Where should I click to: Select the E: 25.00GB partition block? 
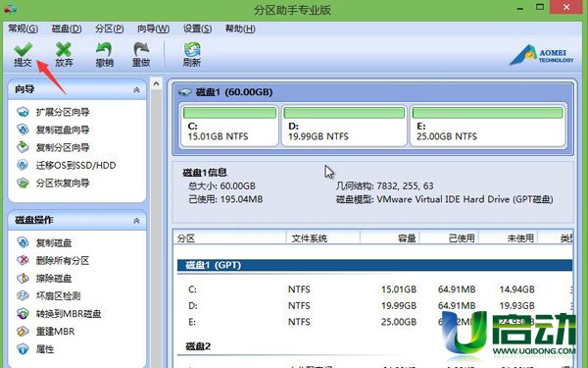point(487,126)
